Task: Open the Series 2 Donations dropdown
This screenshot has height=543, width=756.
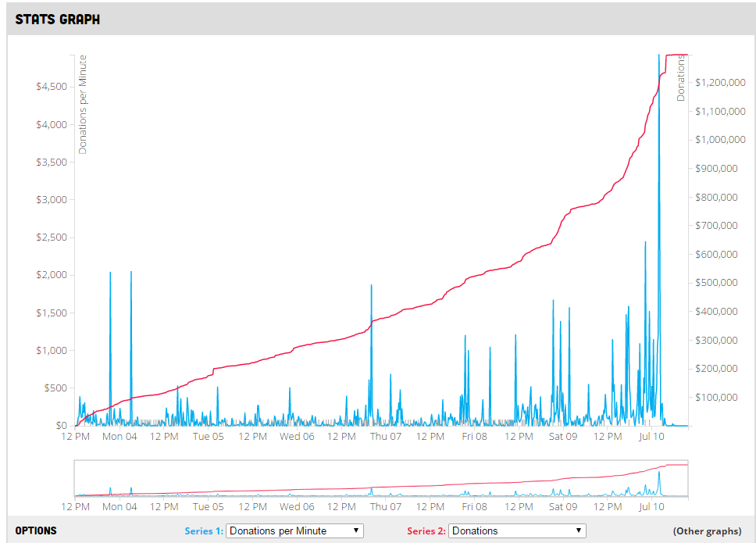Action: pos(517,531)
